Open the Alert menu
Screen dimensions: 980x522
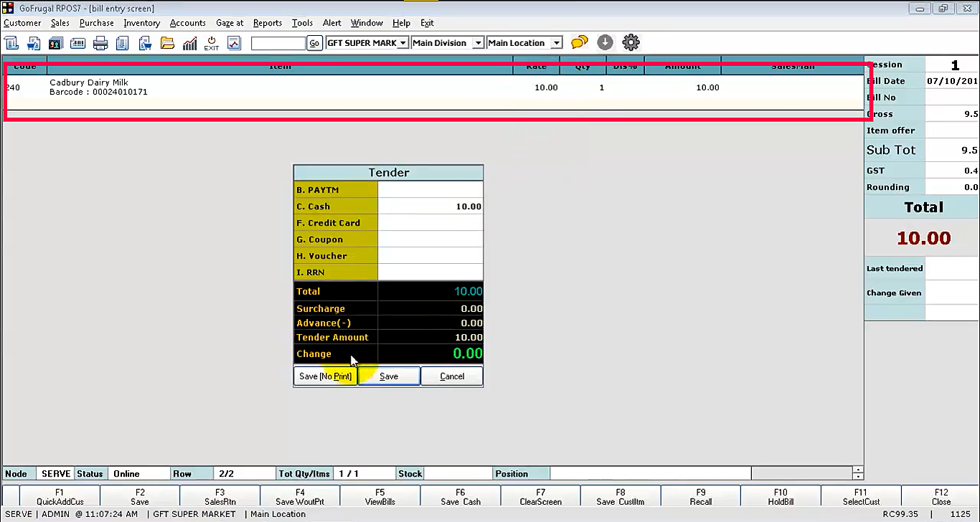pos(332,23)
